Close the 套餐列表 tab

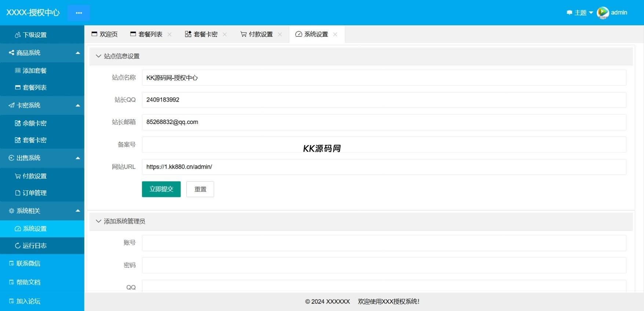[x=170, y=34]
